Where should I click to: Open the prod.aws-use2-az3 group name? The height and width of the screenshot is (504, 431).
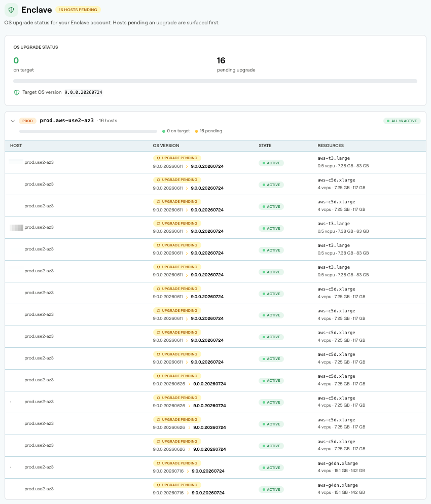tap(66, 121)
